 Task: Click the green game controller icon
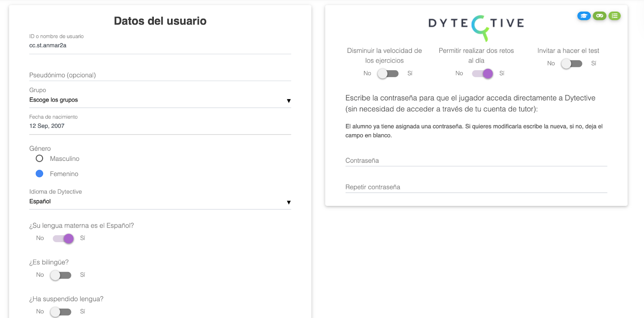[599, 16]
